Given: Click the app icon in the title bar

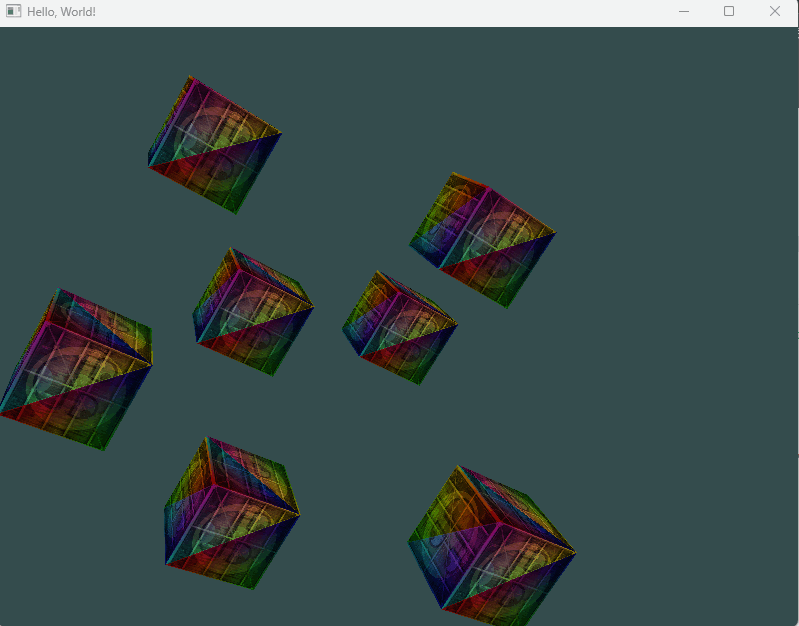Looking at the screenshot, I should (x=14, y=11).
